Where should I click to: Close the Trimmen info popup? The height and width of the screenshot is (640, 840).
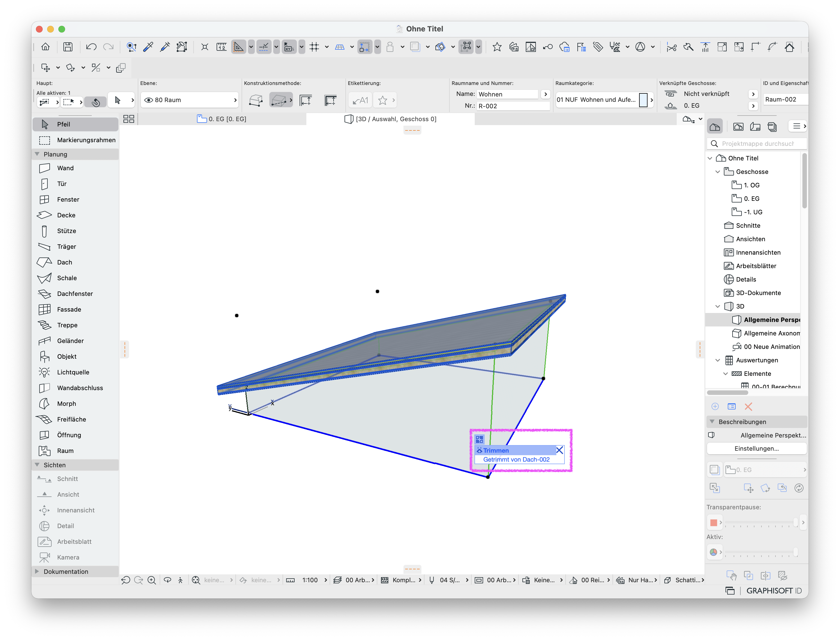click(x=559, y=450)
